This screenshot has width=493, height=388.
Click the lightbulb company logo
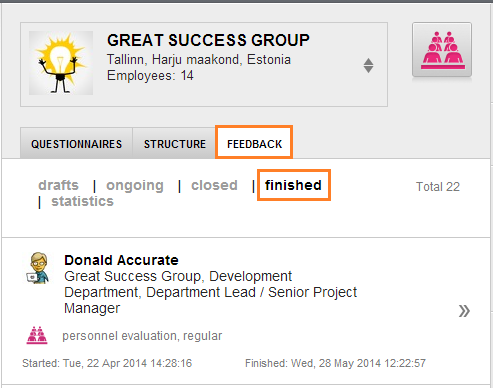pyautogui.click(x=61, y=63)
